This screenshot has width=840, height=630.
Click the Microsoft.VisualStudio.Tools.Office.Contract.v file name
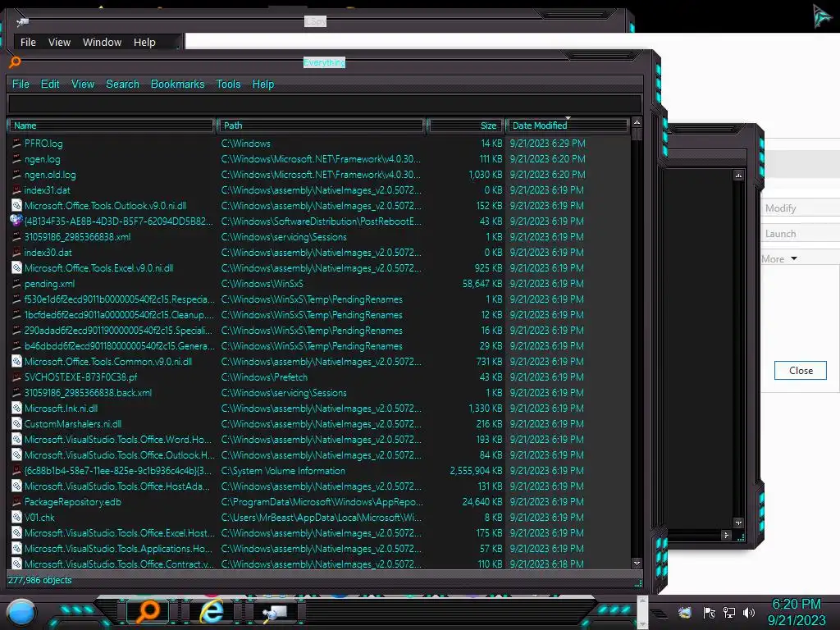[119, 564]
